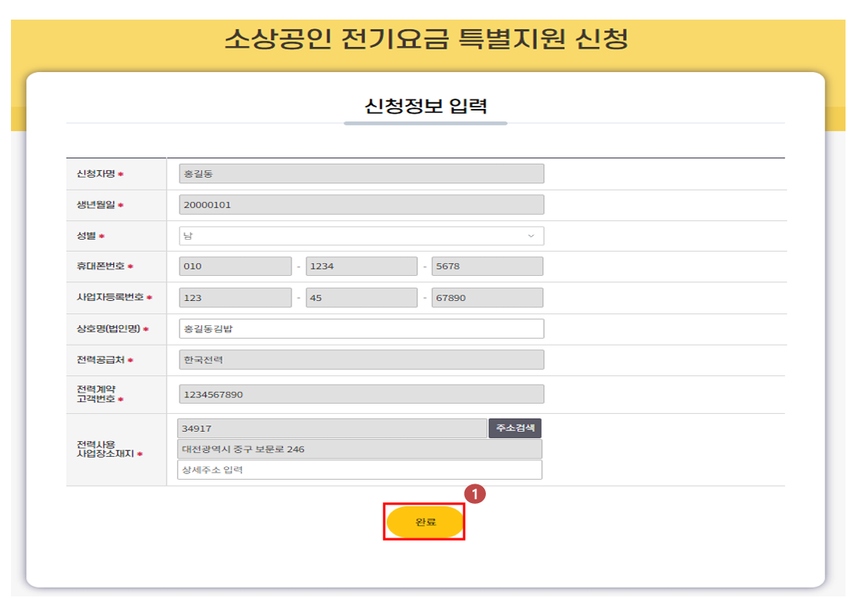Click the 신청자명 name field
851x616 pixels.
361,174
